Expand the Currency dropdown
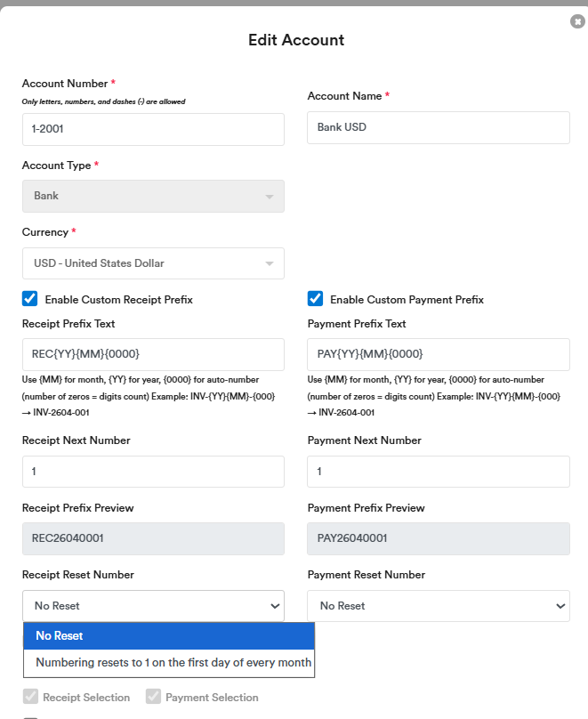 point(153,263)
